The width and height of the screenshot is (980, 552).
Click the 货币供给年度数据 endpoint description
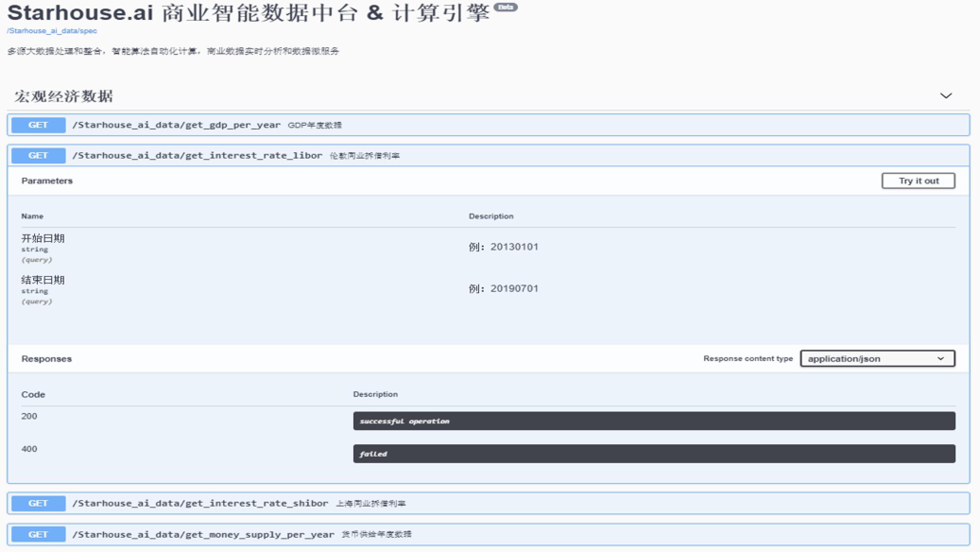click(377, 535)
